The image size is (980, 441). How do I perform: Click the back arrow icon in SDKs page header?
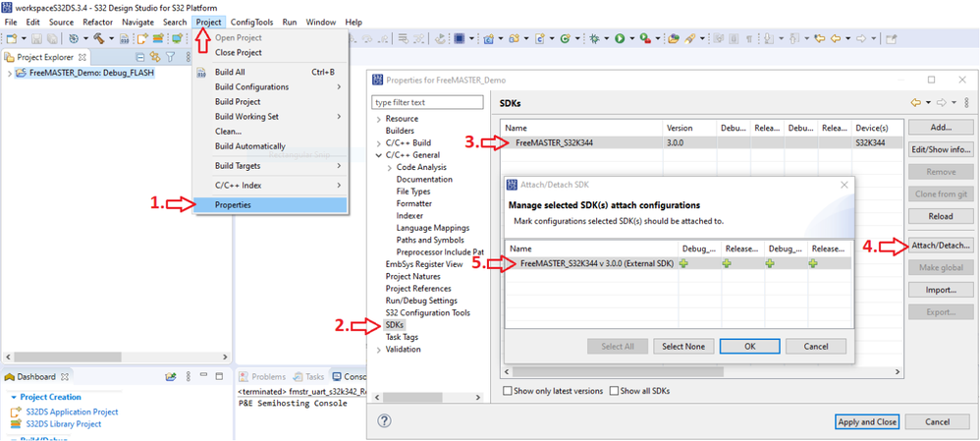point(915,102)
